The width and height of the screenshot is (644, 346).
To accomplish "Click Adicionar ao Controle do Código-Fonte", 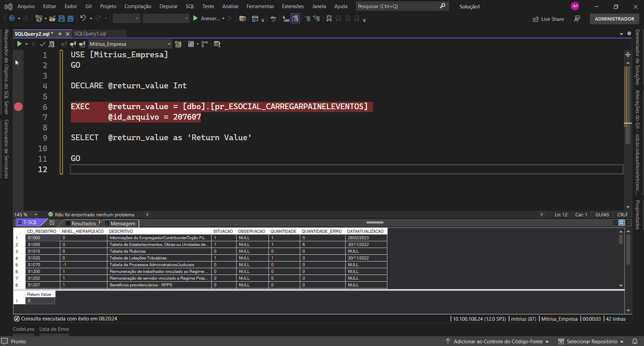I will pyautogui.click(x=498, y=341).
